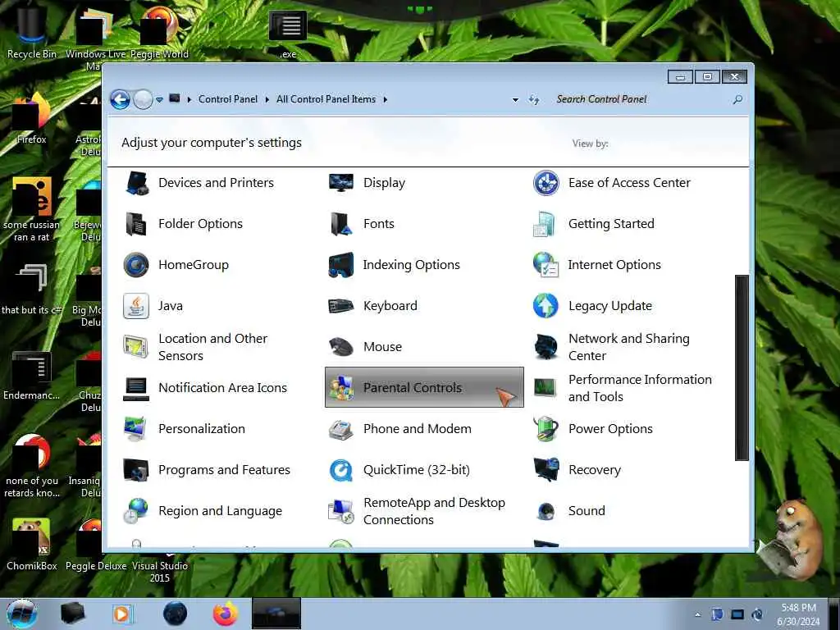Screen dimensions: 840x630
Task: Open the Folder Options icon
Action: [x=137, y=224]
